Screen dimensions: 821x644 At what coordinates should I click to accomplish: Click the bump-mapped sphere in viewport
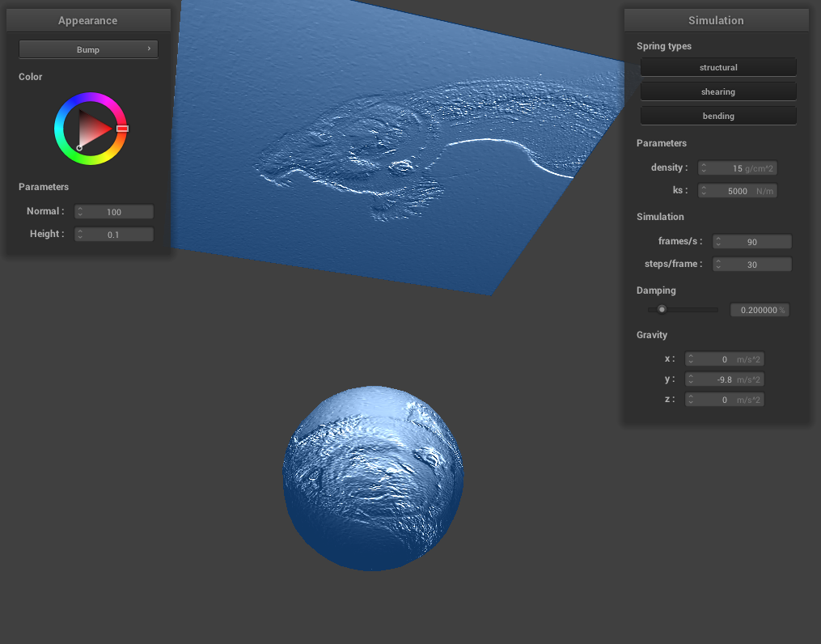[x=373, y=478]
